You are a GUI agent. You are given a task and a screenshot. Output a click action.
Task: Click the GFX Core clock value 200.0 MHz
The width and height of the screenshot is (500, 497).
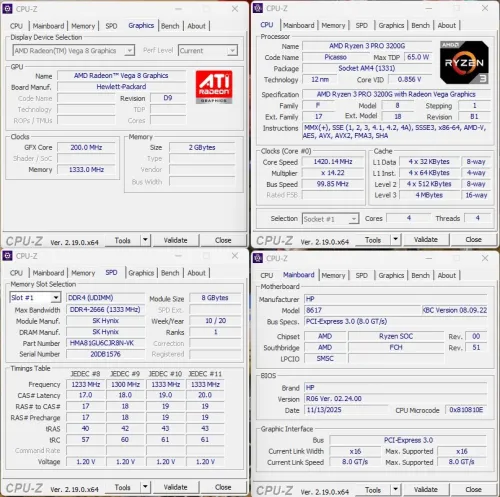[x=86, y=147]
